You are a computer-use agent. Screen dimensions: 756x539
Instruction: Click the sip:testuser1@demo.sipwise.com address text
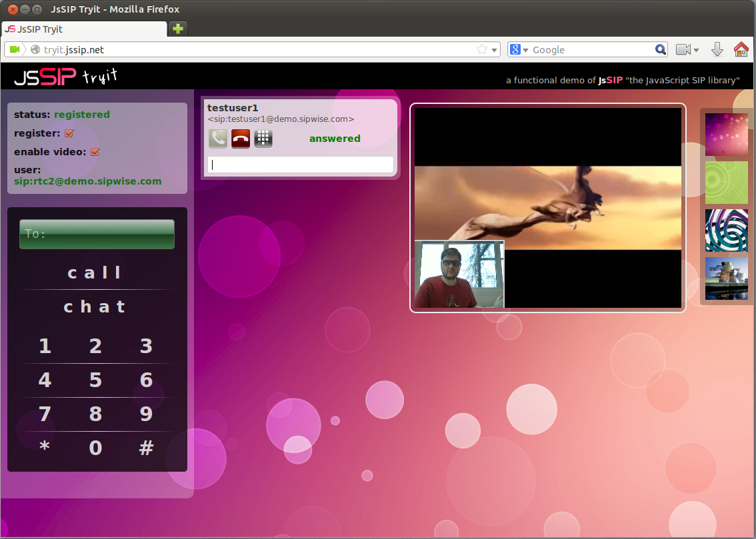[281, 119]
